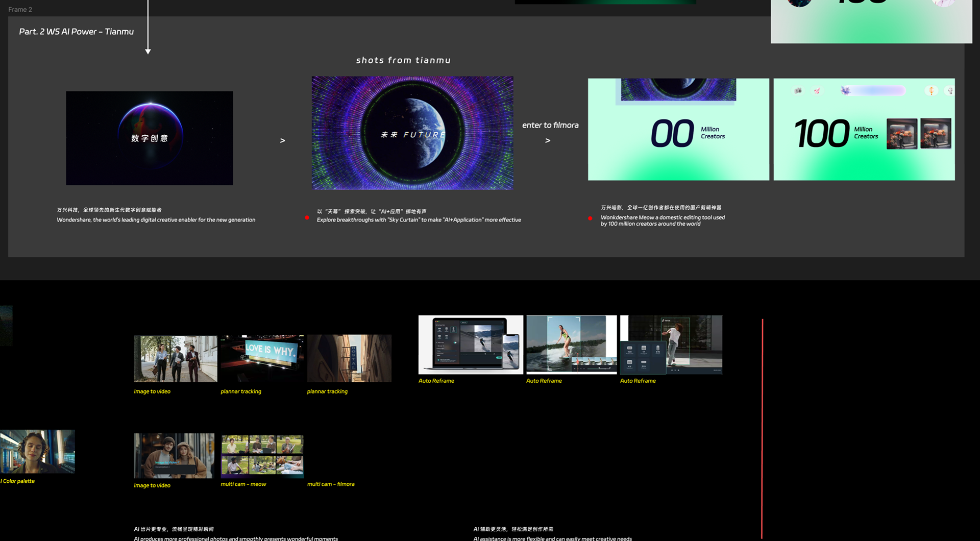Click the arrow glyph between the globe and FUTURE images

(x=283, y=140)
